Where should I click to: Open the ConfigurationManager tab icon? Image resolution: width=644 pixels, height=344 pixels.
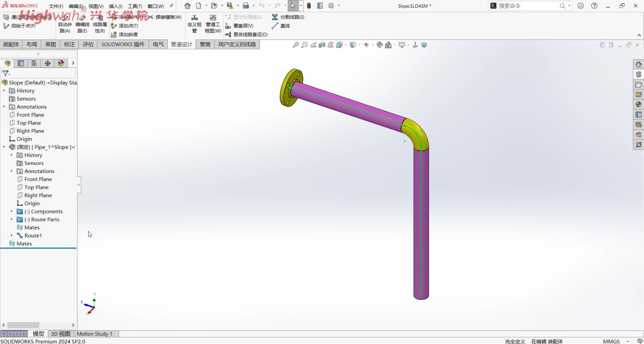click(34, 63)
